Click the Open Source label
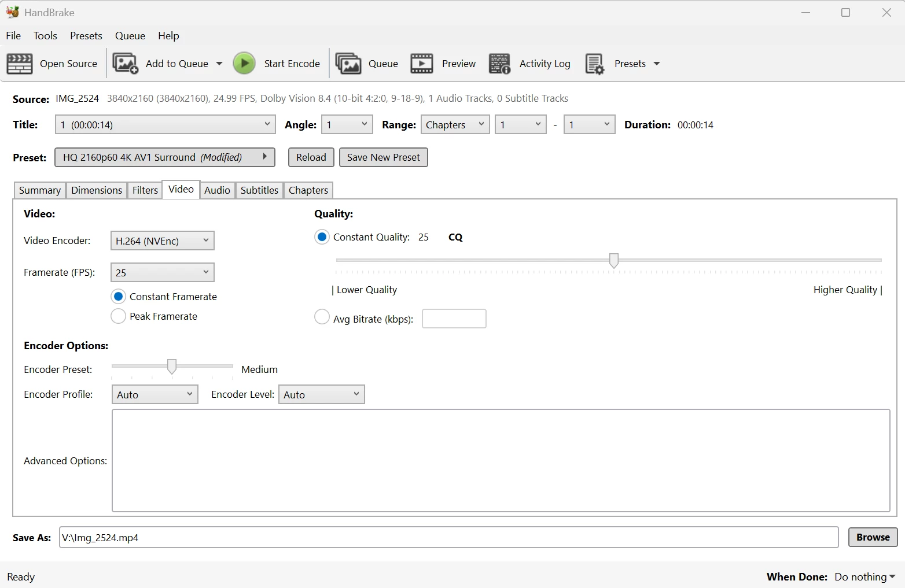The image size is (905, 588). click(x=68, y=64)
